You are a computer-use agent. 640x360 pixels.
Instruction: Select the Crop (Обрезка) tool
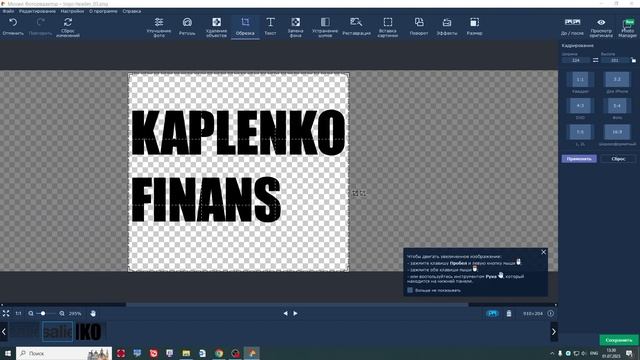coord(245,27)
